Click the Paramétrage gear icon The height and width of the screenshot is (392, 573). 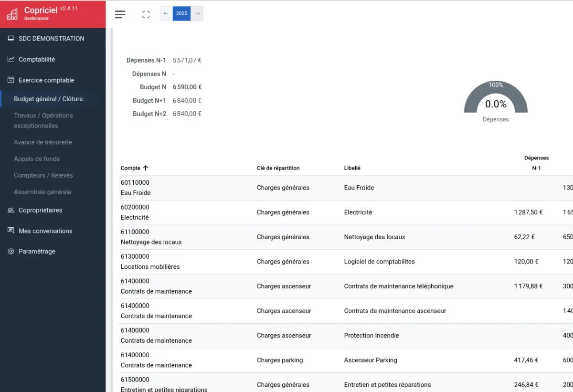[x=11, y=251]
